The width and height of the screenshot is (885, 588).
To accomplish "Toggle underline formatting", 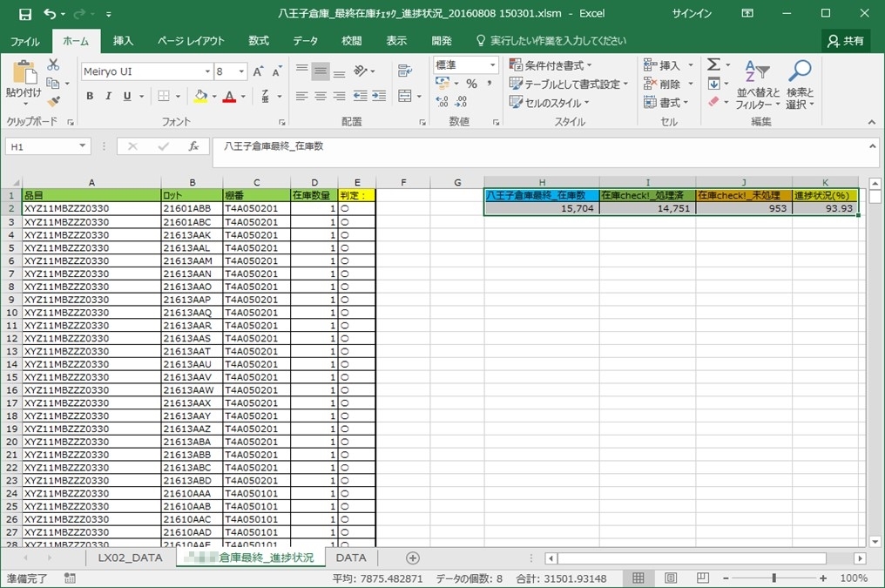I will 127,96.
